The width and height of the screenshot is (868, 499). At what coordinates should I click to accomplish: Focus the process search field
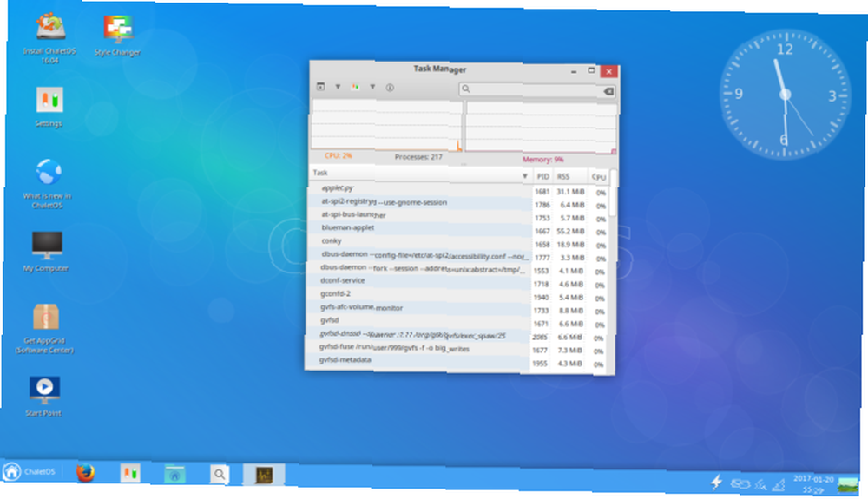(x=537, y=89)
